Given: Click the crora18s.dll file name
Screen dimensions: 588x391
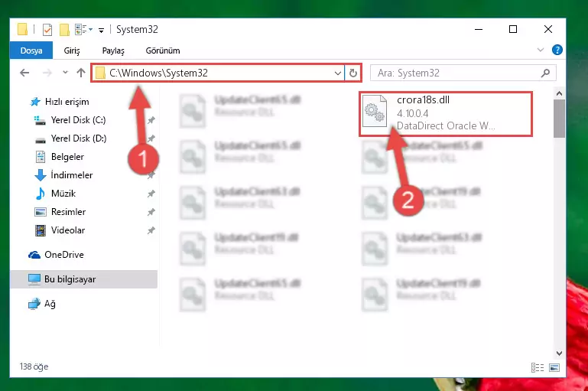Looking at the screenshot, I should pos(423,99).
